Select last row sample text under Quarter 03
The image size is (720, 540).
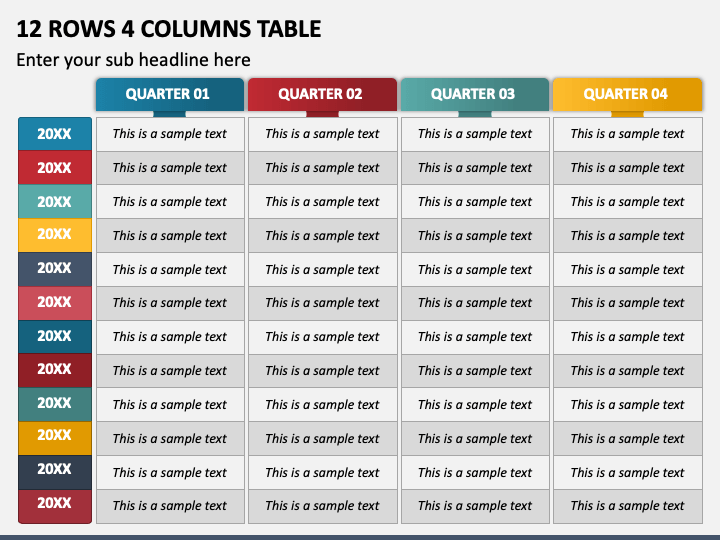click(475, 506)
